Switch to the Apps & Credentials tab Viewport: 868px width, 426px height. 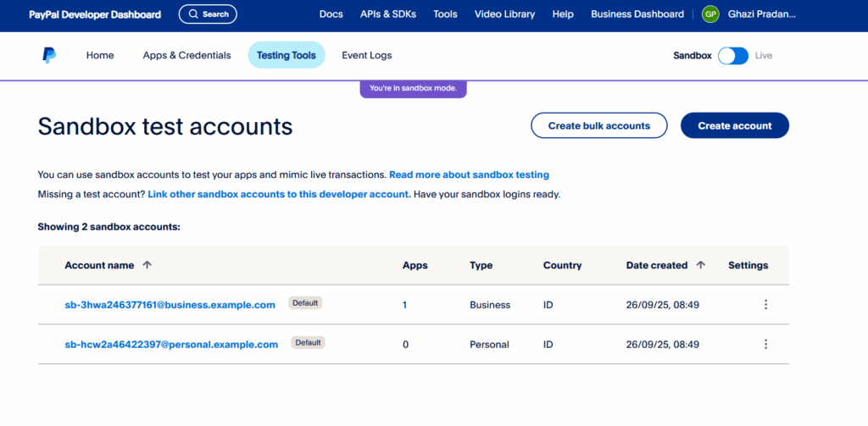pos(186,55)
